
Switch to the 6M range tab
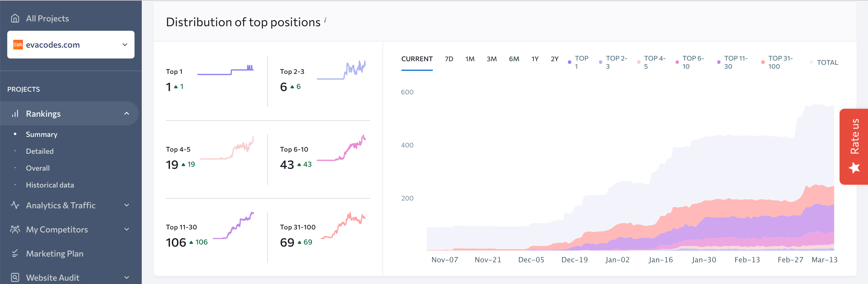[514, 59]
